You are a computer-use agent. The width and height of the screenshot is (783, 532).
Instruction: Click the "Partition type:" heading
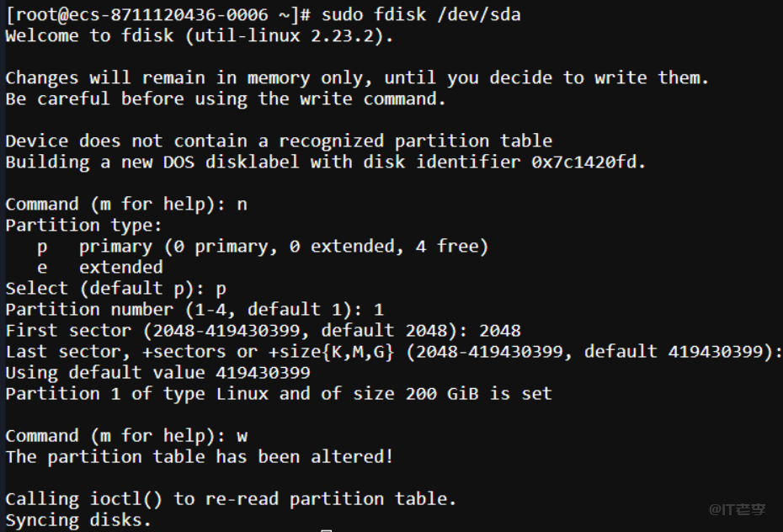[83, 225]
